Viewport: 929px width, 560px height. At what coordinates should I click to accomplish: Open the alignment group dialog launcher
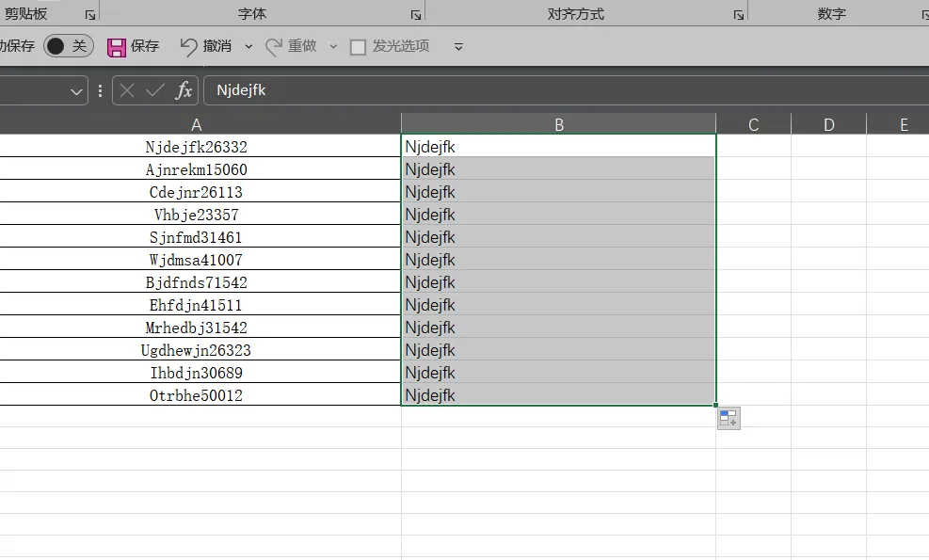pyautogui.click(x=739, y=15)
